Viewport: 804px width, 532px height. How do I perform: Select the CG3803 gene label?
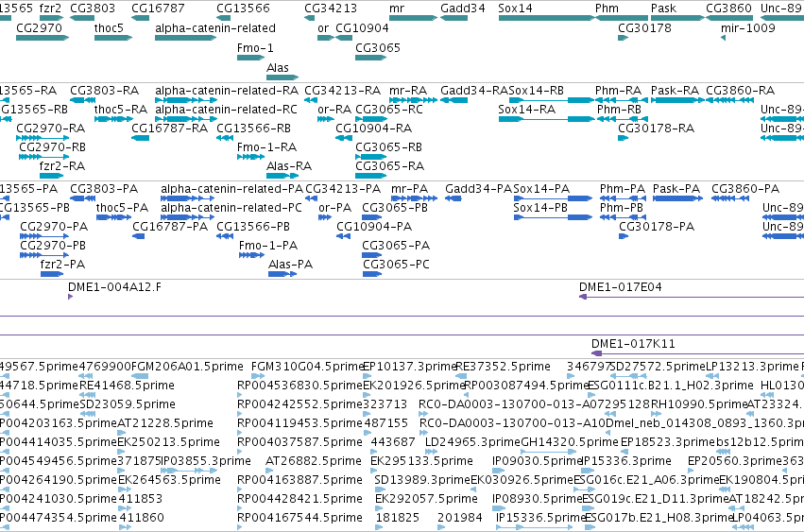pos(93,9)
